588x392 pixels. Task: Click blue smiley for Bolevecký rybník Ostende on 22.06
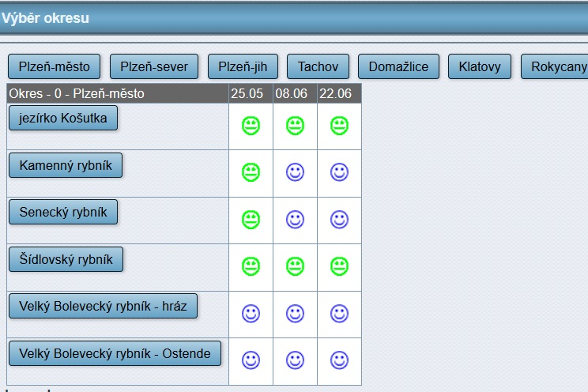[339, 360]
